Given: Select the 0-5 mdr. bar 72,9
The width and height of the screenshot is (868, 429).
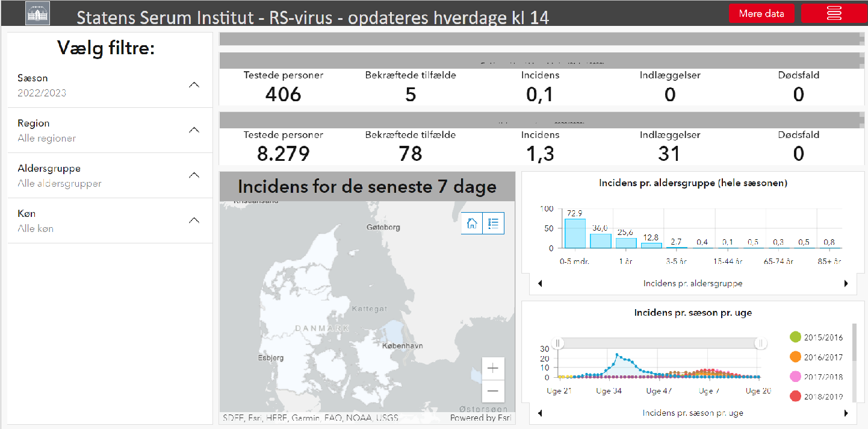Looking at the screenshot, I should [575, 233].
